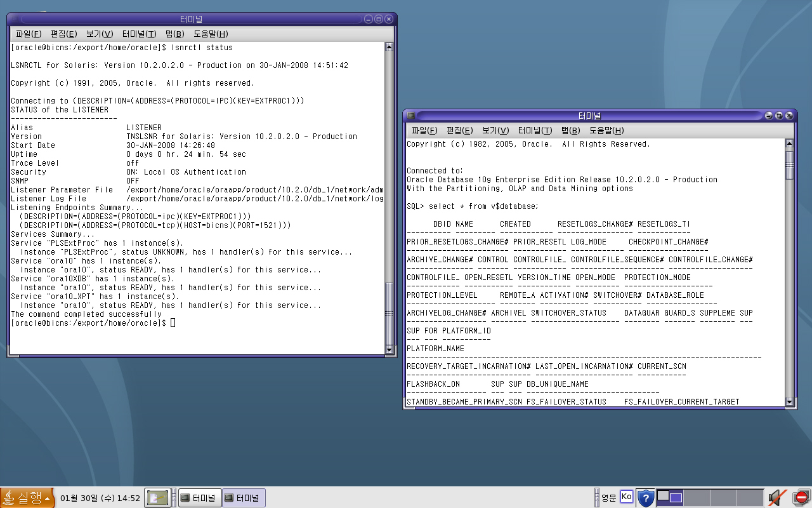The height and width of the screenshot is (508, 812).
Task: Click the 'Listener Log File' line
Action: click(x=197, y=199)
